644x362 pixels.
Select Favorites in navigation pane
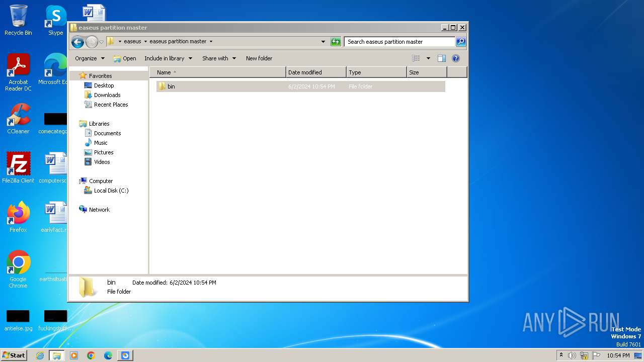(100, 76)
